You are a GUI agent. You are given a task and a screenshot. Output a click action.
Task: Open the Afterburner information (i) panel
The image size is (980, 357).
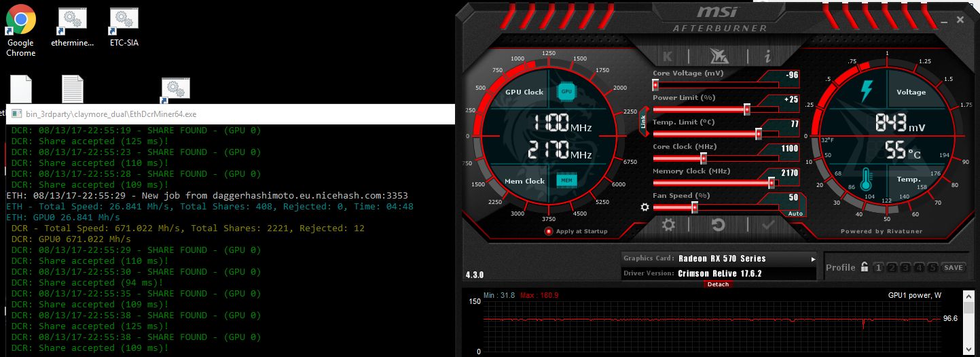[767, 56]
